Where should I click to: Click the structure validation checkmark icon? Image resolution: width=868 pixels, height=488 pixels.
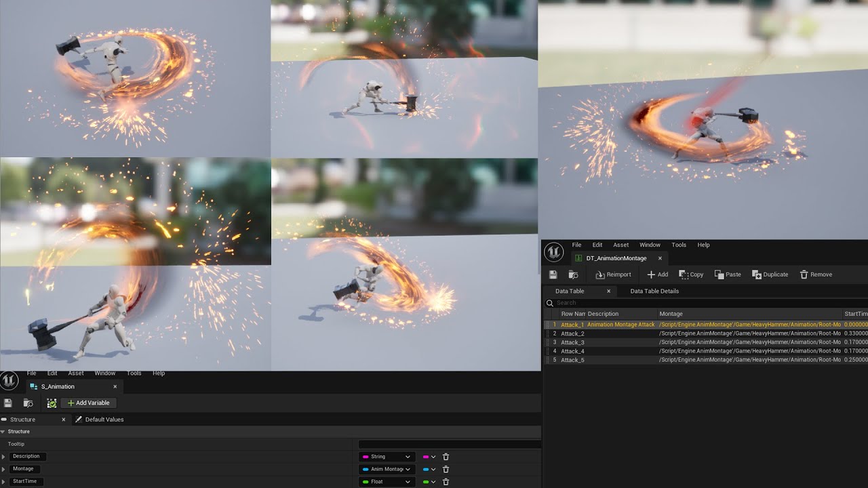(x=52, y=403)
